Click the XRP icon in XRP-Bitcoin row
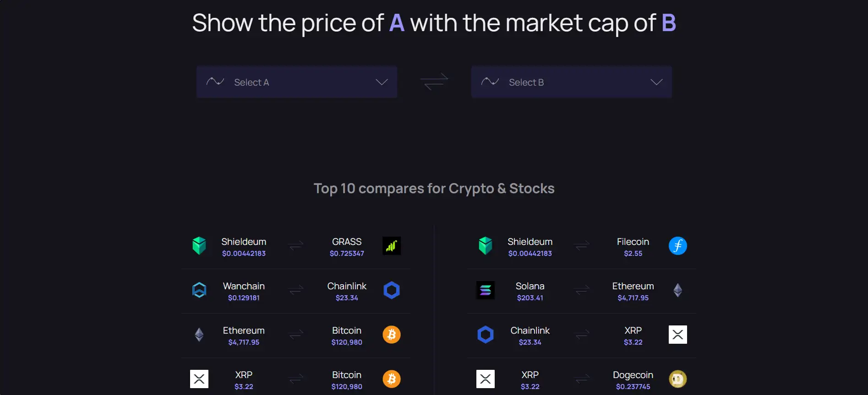 click(199, 379)
